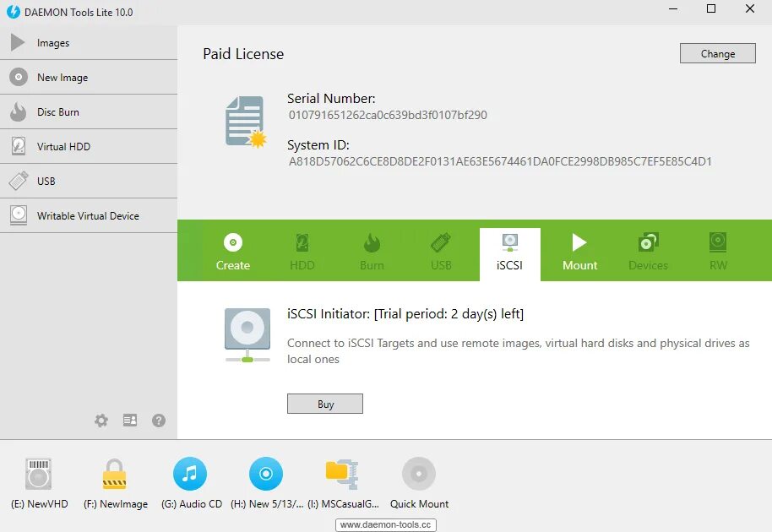
Task: Select the (G:) Audio CD drive
Action: 191,483
